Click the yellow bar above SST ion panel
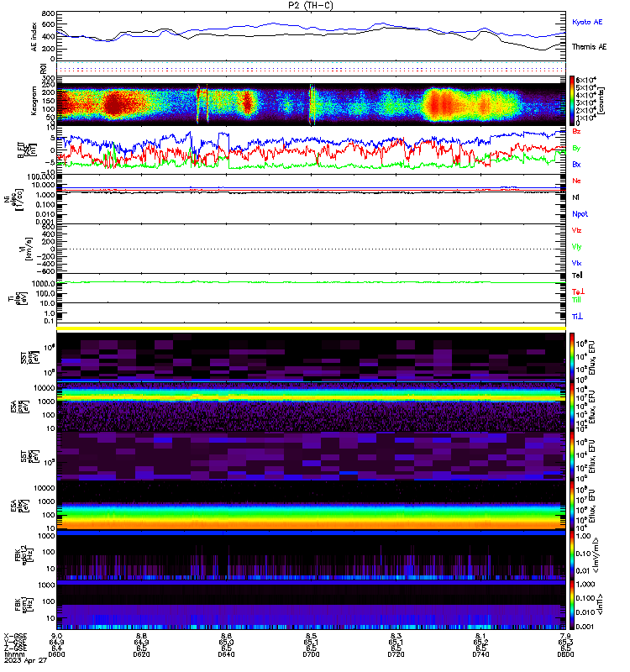This screenshot has width=630, height=672. pos(311,328)
